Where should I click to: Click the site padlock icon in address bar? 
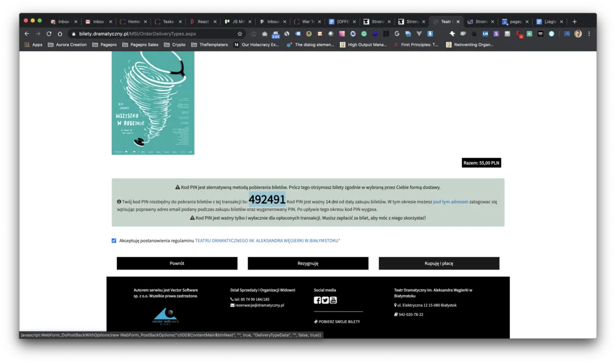74,34
